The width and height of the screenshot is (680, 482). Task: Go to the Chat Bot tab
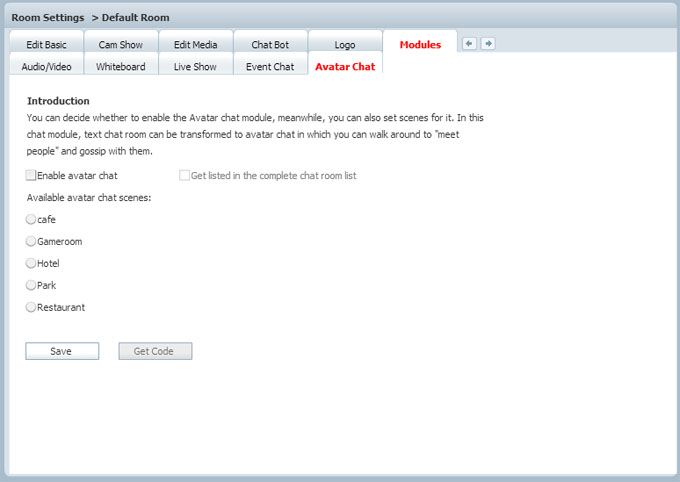[270, 45]
